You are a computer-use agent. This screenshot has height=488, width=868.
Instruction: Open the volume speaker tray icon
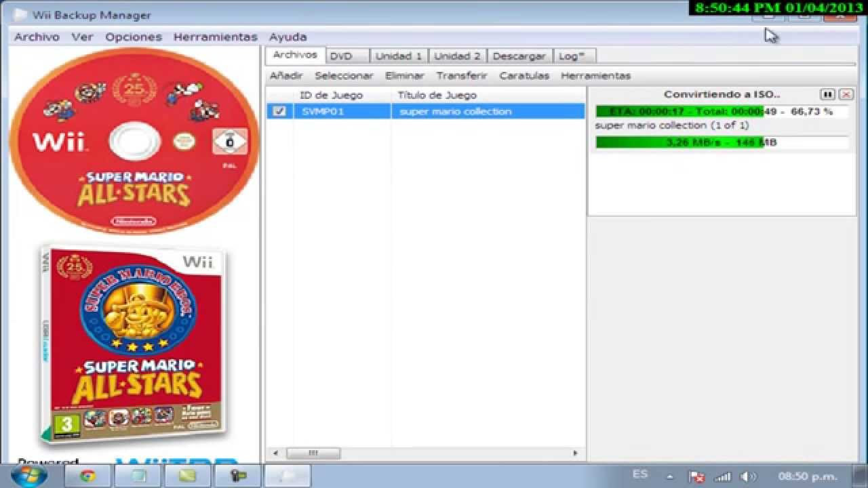[x=748, y=476]
